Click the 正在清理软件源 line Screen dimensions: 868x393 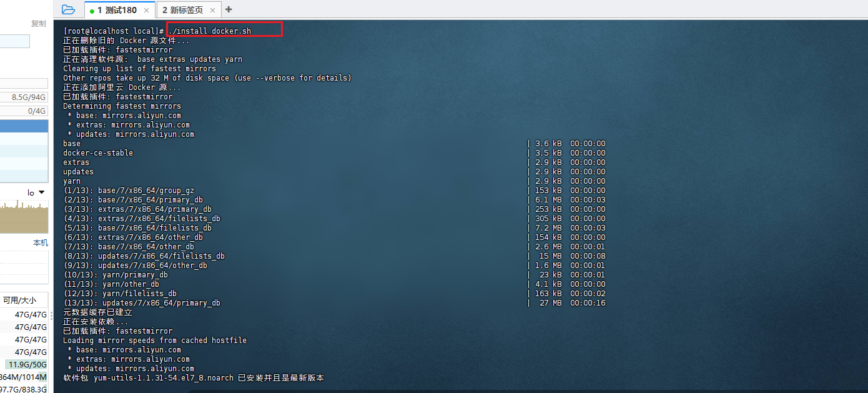click(x=152, y=59)
